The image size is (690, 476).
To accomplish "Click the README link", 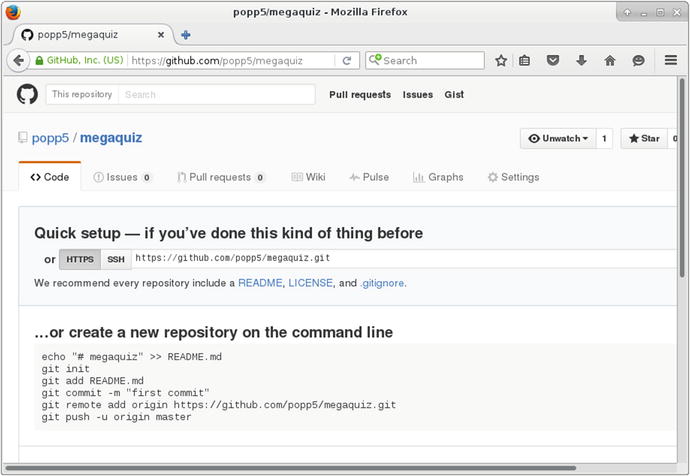I will coord(260,283).
